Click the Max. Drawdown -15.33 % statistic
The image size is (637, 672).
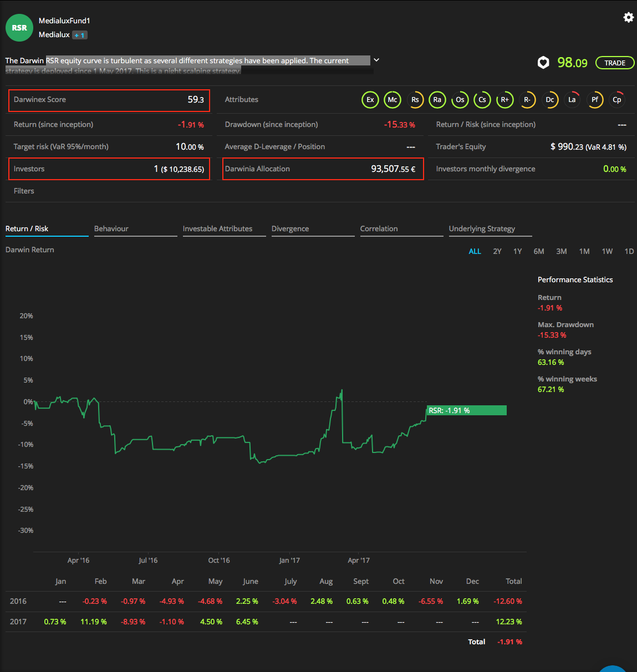[552, 335]
